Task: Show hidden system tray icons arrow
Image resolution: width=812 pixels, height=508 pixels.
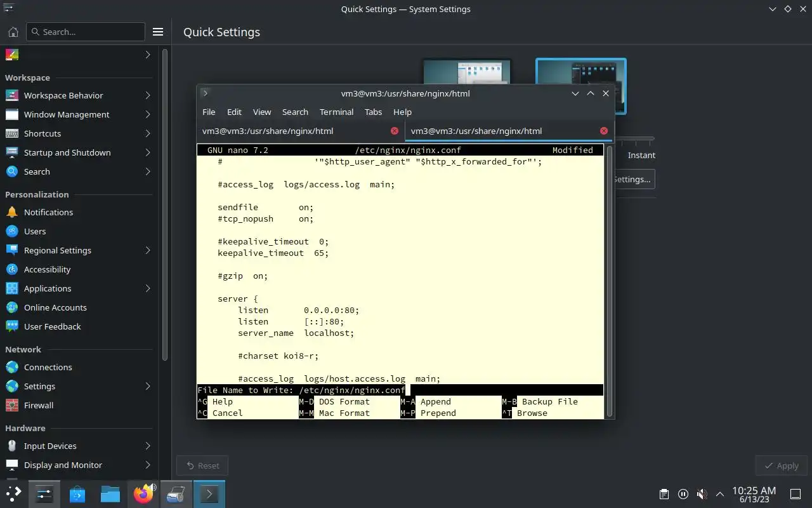Action: 720,494
